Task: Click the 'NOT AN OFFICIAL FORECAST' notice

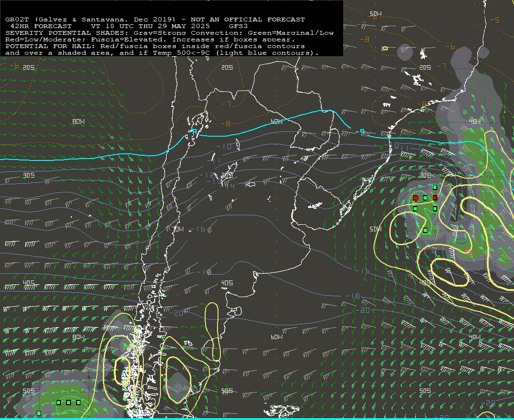Action: pos(247,20)
